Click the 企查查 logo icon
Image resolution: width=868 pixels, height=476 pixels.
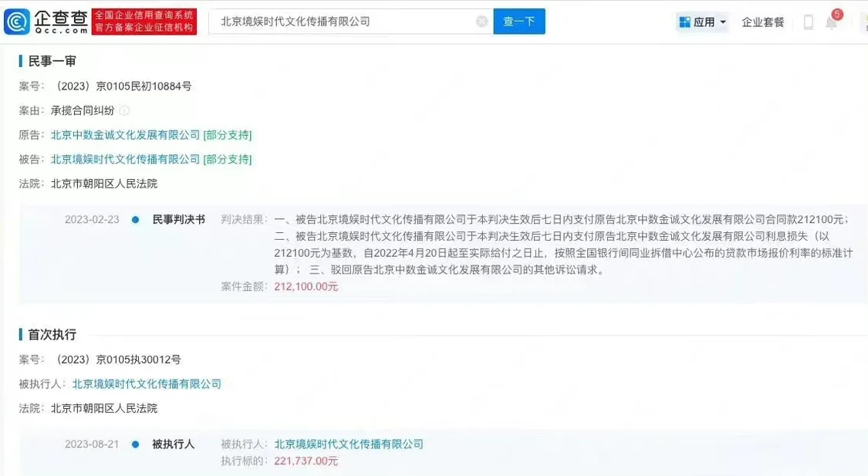(17, 22)
